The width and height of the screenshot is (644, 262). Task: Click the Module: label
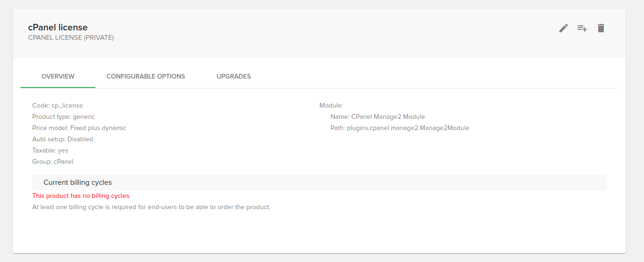coord(331,106)
